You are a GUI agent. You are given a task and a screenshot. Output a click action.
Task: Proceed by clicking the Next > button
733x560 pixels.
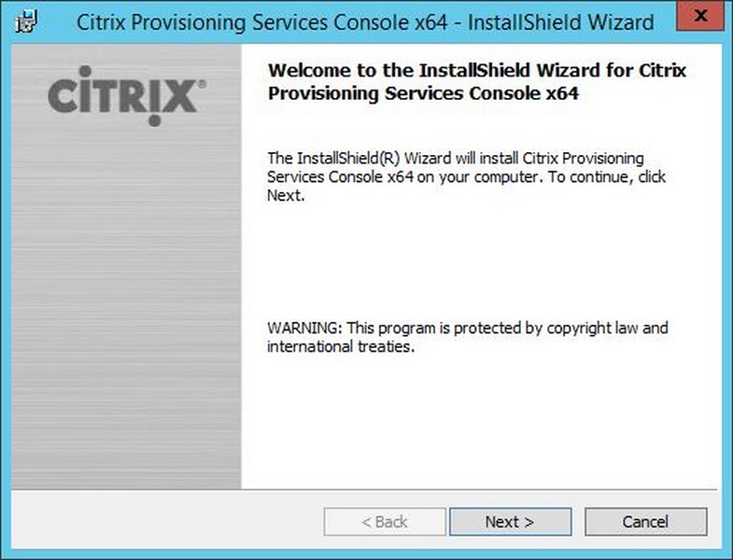tap(510, 522)
